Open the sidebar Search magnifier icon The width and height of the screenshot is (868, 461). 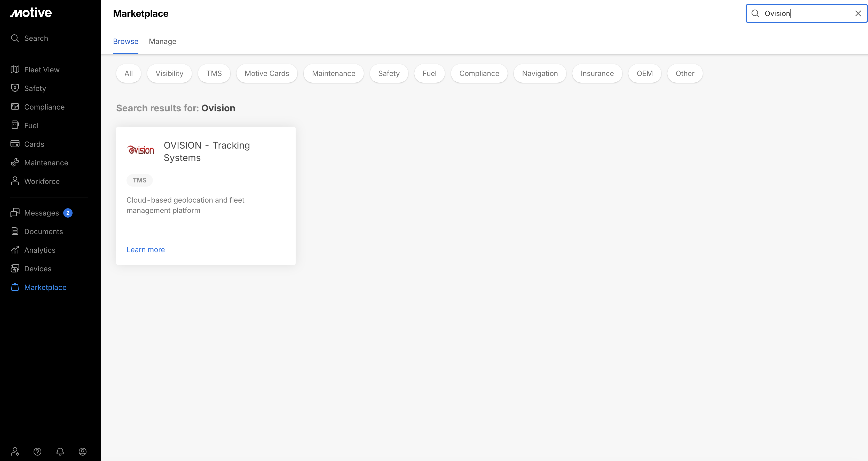click(x=15, y=38)
